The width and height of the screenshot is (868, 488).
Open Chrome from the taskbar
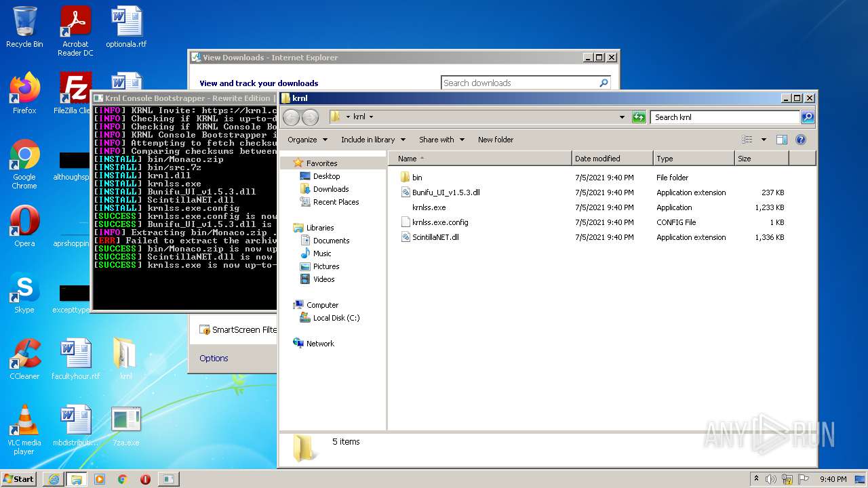point(122,479)
